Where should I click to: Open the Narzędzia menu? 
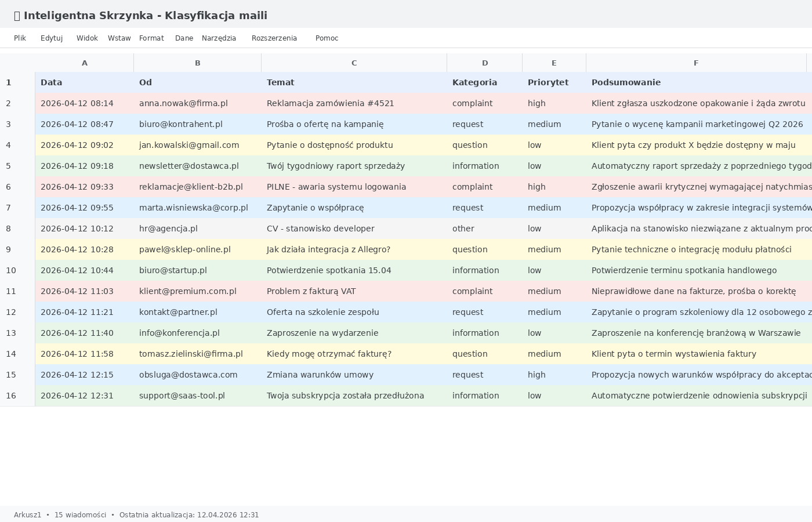tap(219, 38)
